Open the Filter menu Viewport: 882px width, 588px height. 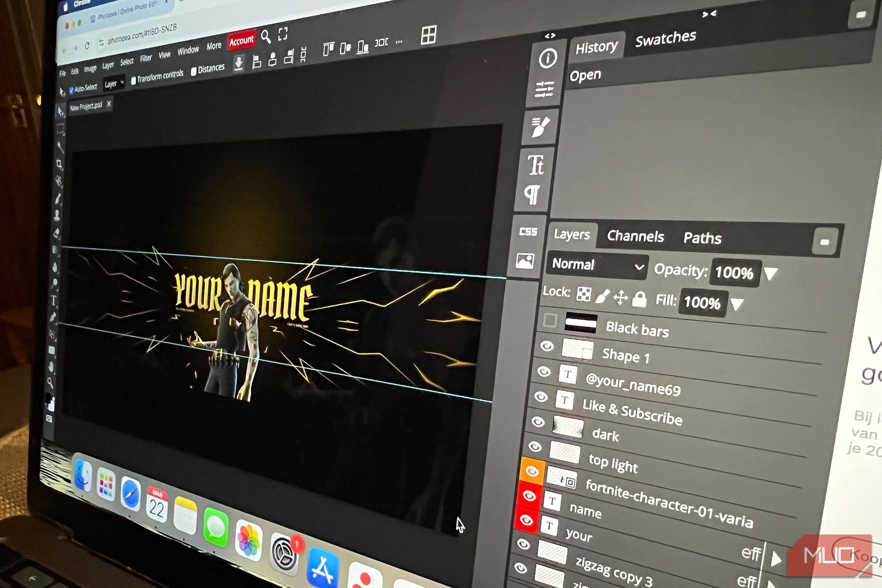146,58
